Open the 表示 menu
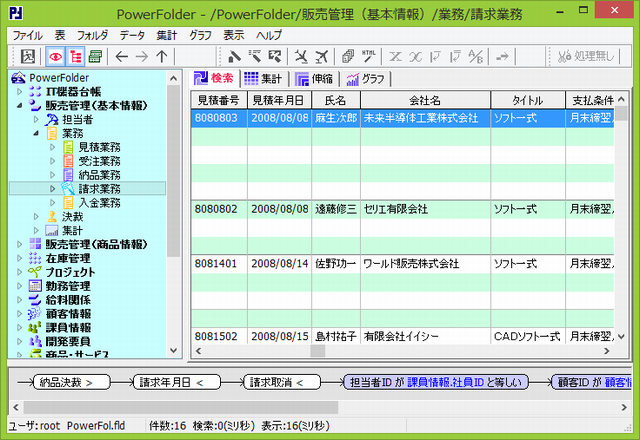The width and height of the screenshot is (640, 440). coord(233,36)
